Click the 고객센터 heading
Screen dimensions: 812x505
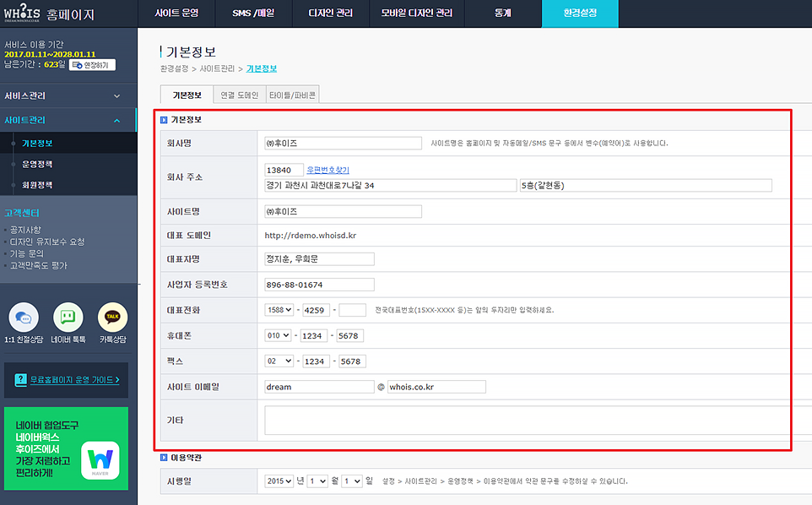[x=22, y=213]
